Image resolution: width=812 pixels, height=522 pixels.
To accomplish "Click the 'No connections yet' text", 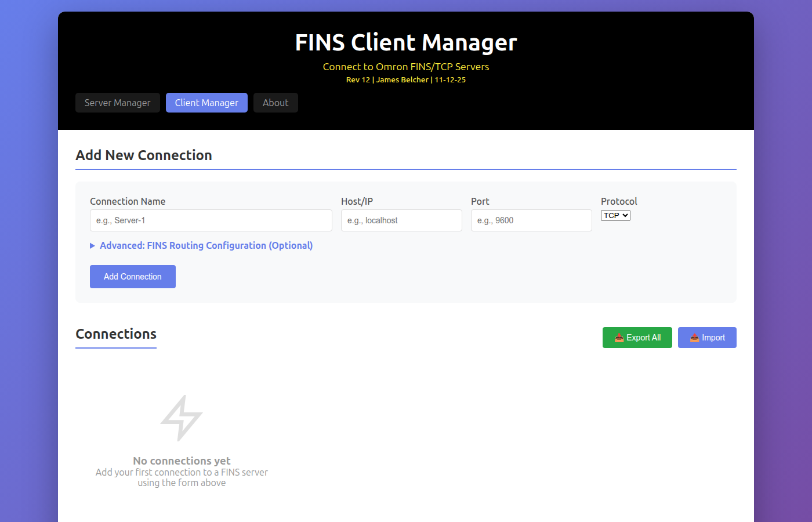I will point(182,461).
